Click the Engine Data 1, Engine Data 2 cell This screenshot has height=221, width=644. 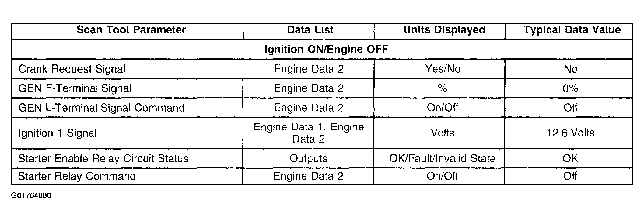[308, 133]
